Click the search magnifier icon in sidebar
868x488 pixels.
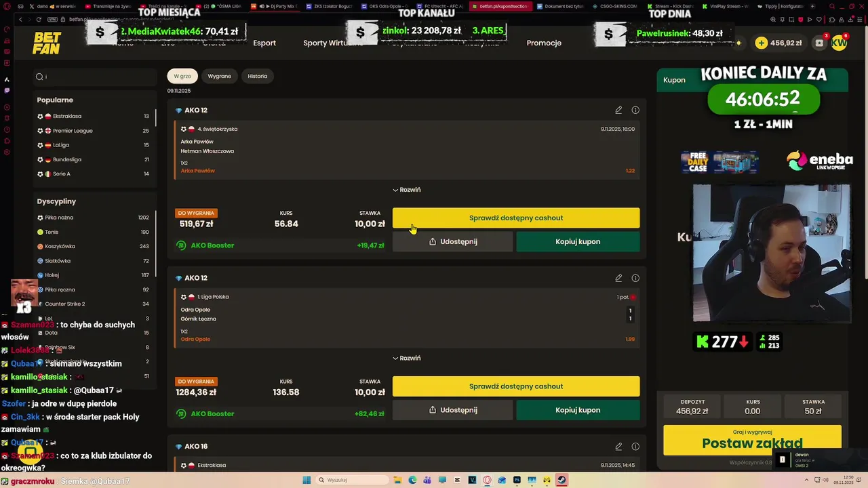pyautogui.click(x=40, y=77)
